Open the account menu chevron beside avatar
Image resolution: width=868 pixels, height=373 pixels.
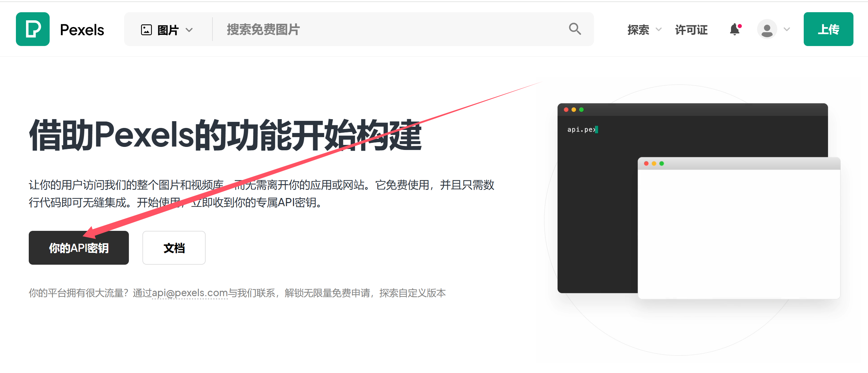(x=786, y=30)
